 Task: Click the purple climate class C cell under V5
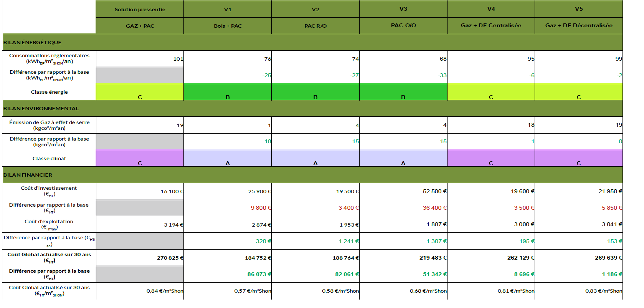click(x=579, y=158)
